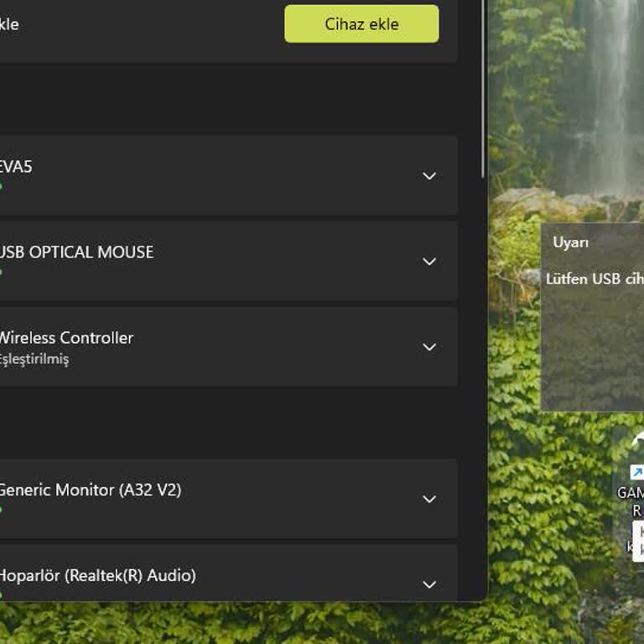
Task: Select the Wireless Controller device label
Action: (x=65, y=338)
